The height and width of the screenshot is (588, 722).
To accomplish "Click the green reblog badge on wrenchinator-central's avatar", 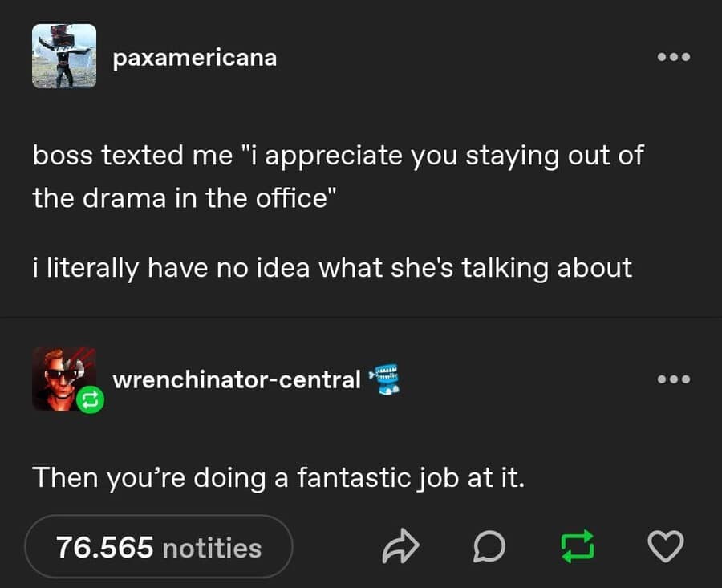I will pyautogui.click(x=91, y=399).
